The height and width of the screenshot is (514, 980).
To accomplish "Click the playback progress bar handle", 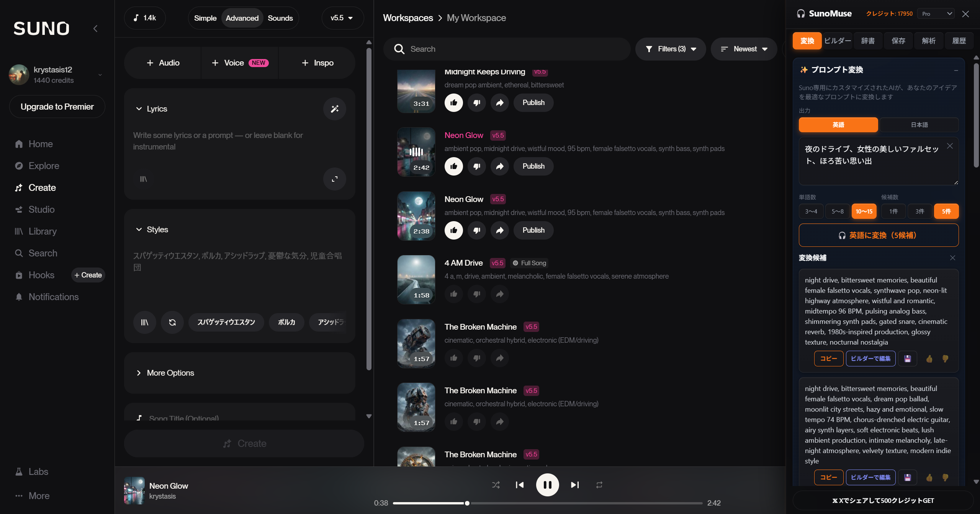I will pyautogui.click(x=467, y=503).
